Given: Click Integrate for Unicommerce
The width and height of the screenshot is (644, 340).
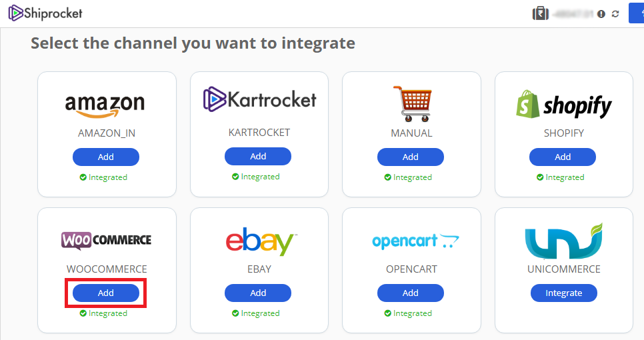Looking at the screenshot, I should (x=563, y=293).
